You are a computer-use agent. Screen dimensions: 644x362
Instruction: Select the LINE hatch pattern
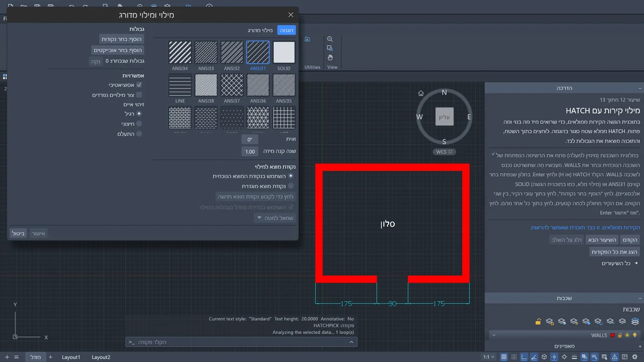180,85
